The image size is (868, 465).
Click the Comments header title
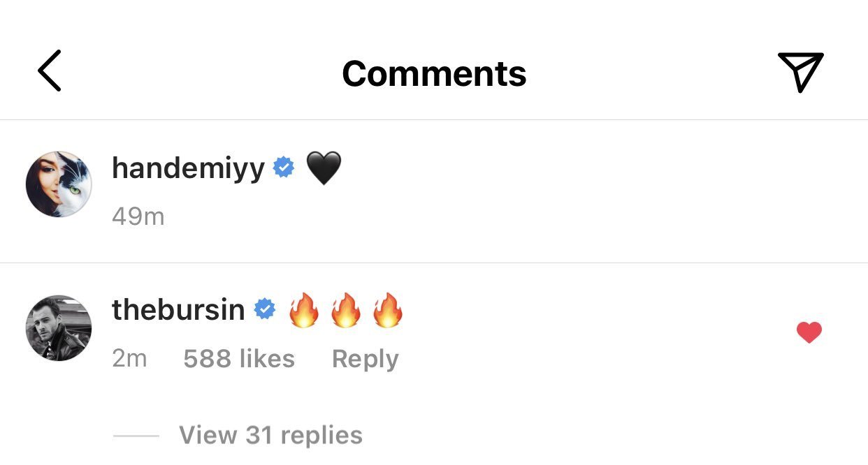point(434,73)
